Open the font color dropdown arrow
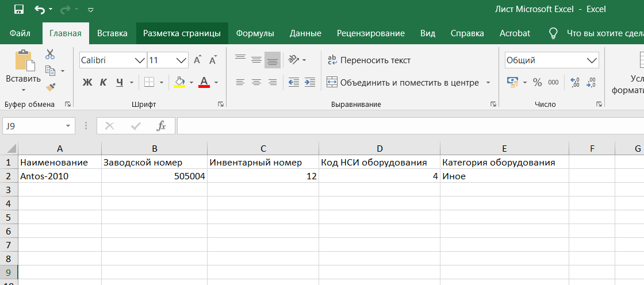Image resolution: width=644 pixels, height=285 pixels. [x=216, y=83]
